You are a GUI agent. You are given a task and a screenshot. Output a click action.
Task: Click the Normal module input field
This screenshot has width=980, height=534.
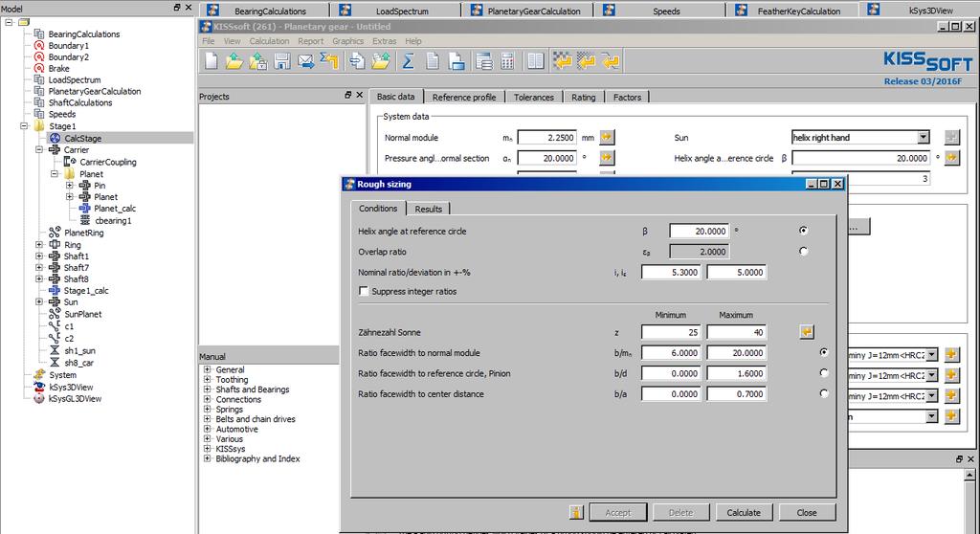(x=546, y=138)
